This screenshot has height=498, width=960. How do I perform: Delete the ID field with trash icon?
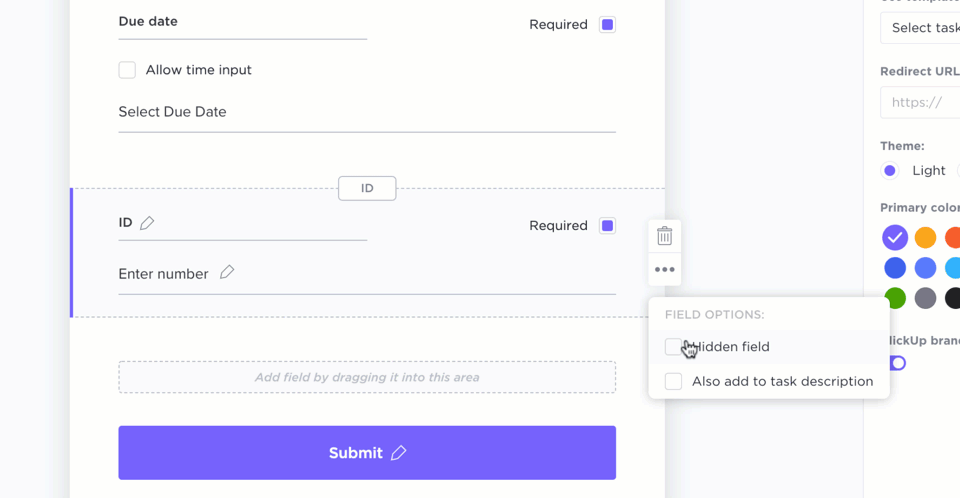(664, 236)
